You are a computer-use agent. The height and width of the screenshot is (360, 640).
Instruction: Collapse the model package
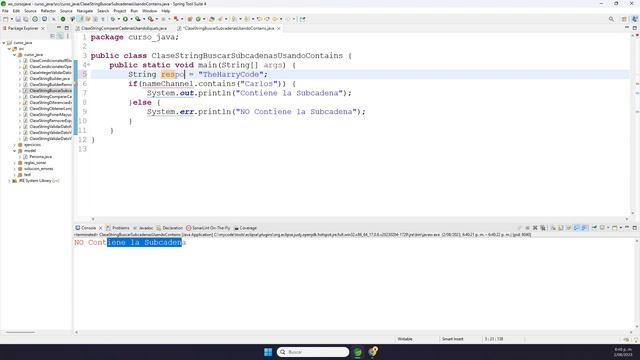[14, 151]
